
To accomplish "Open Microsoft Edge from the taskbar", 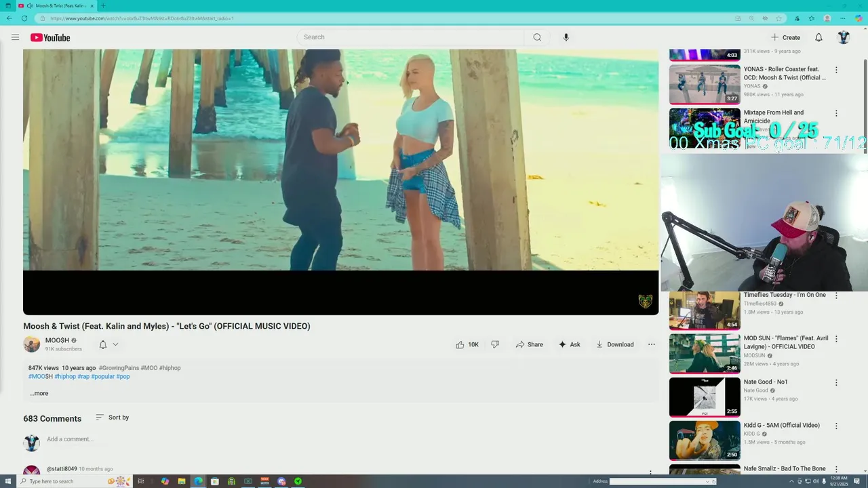I will click(x=198, y=481).
